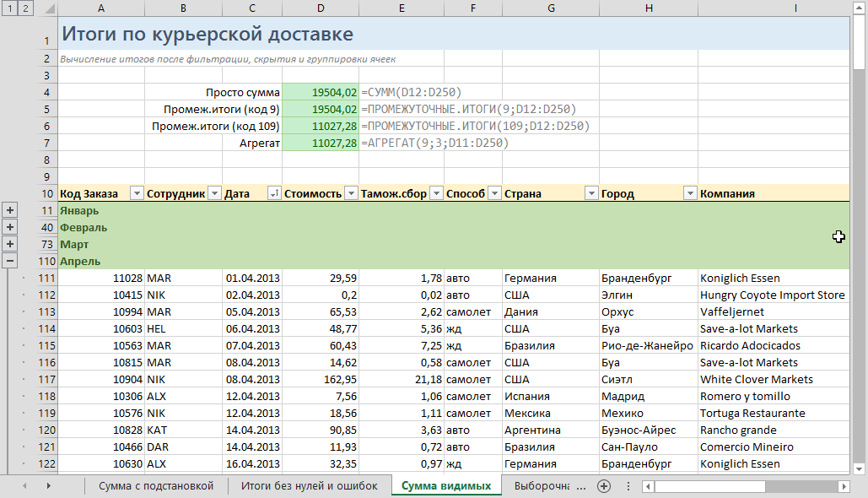Click horizontal scrollbar right arrow
Screen dimensions: 868x498
pos(844,486)
